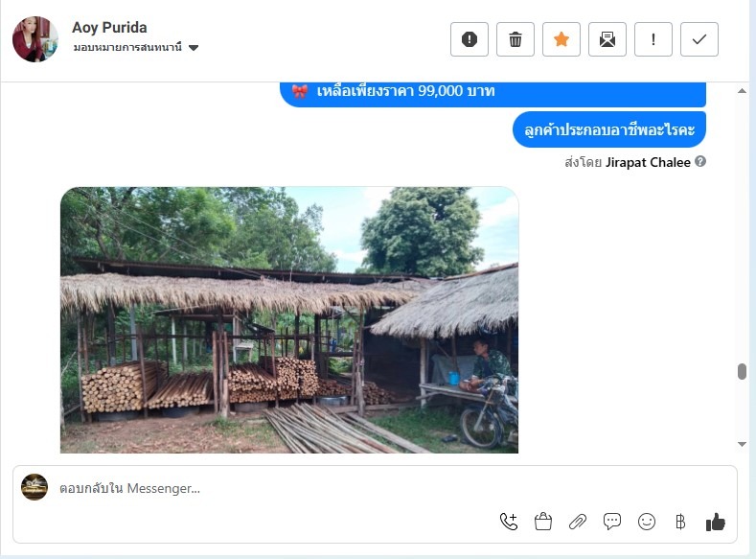This screenshot has width=756, height=559.
Task: Mark conversation as spam
Action: point(470,39)
